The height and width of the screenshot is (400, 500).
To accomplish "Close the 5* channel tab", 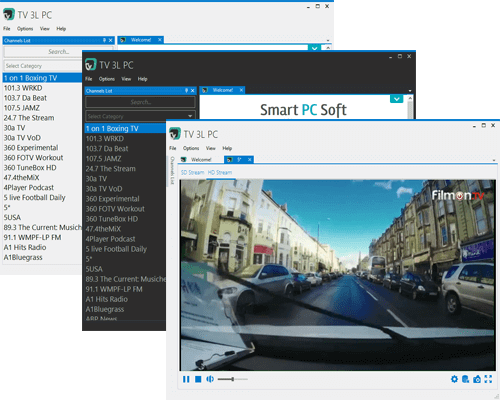I will click(x=250, y=160).
